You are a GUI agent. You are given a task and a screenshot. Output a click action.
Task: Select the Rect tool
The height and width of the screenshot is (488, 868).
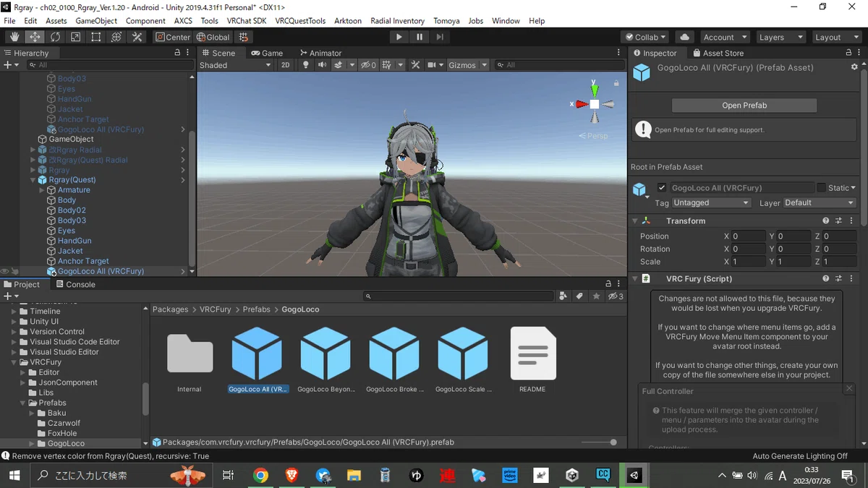(95, 37)
